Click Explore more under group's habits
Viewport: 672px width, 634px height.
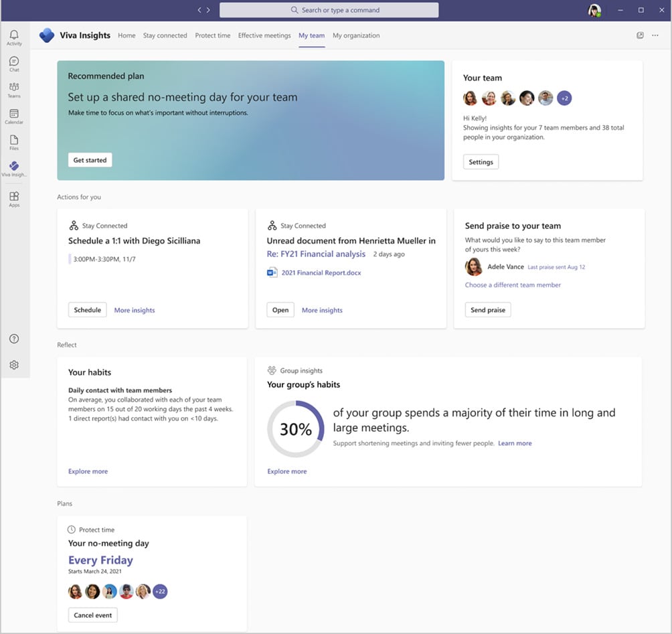[287, 471]
